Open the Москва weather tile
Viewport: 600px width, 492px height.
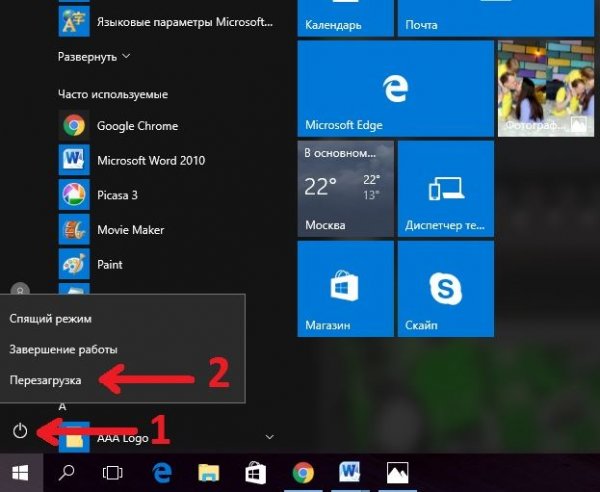346,189
